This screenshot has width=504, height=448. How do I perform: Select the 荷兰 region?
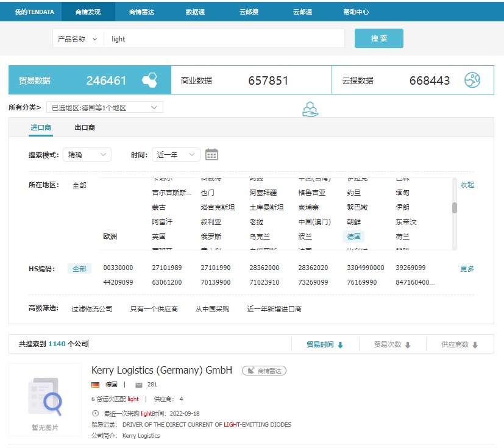click(x=402, y=237)
